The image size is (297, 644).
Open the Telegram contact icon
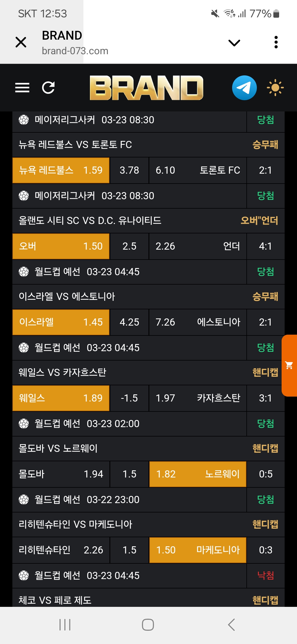coord(244,88)
